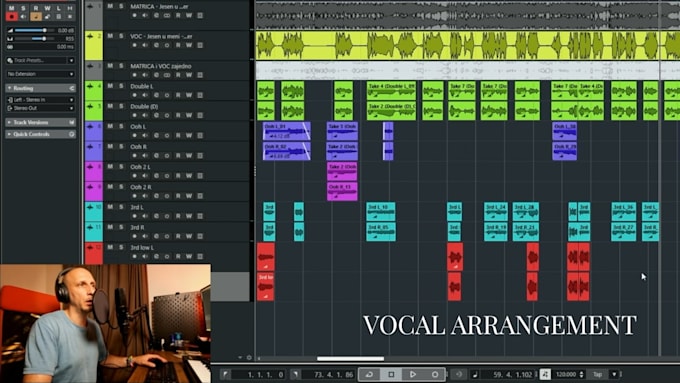Freeze the 3rd R track
Image resolution: width=680 pixels, height=383 pixels.
(200, 236)
